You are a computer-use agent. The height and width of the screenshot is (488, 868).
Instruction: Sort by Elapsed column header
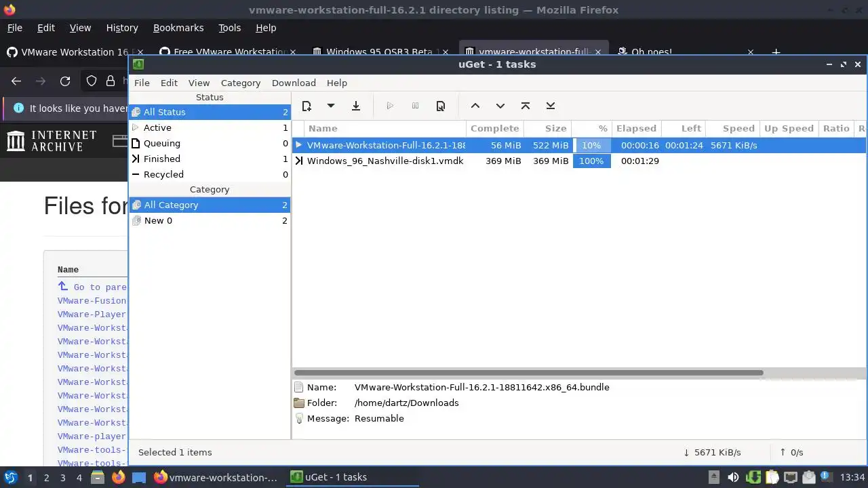[636, 128]
